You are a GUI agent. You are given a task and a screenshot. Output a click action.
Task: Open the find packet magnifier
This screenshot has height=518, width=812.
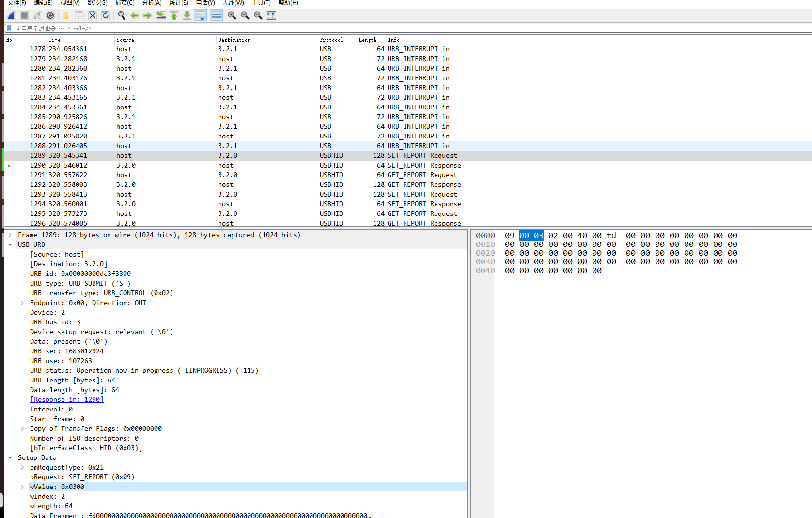(121, 15)
